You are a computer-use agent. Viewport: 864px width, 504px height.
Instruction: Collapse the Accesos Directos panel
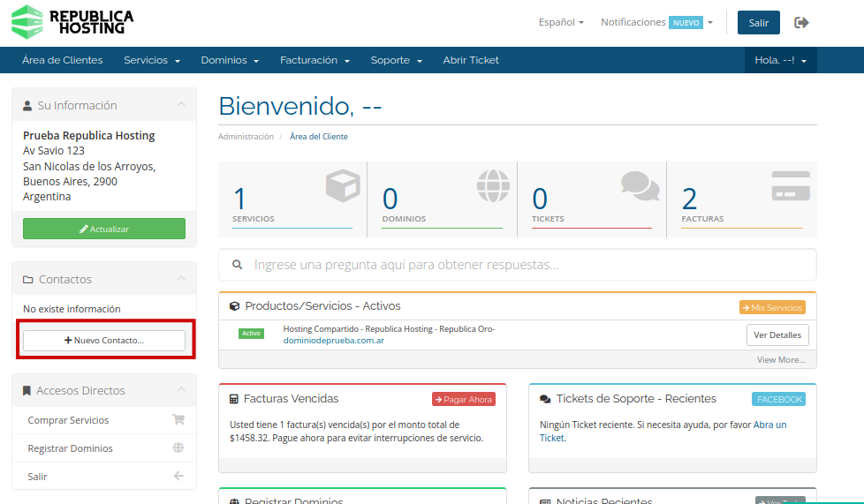click(181, 390)
